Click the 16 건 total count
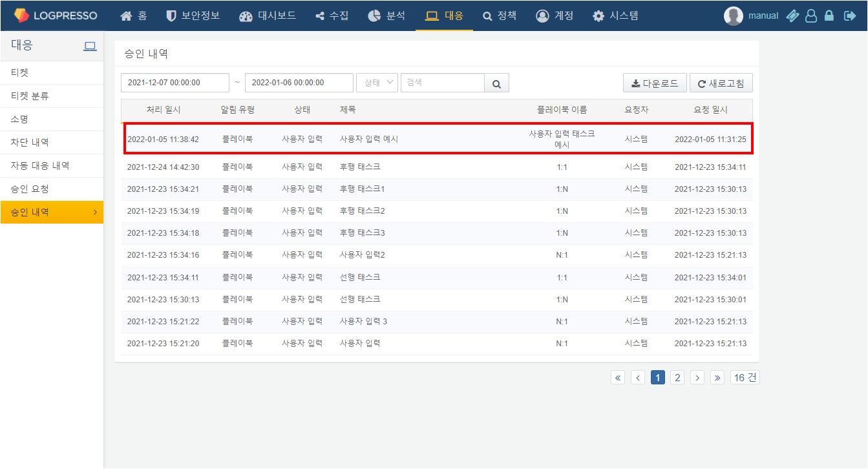 click(745, 378)
